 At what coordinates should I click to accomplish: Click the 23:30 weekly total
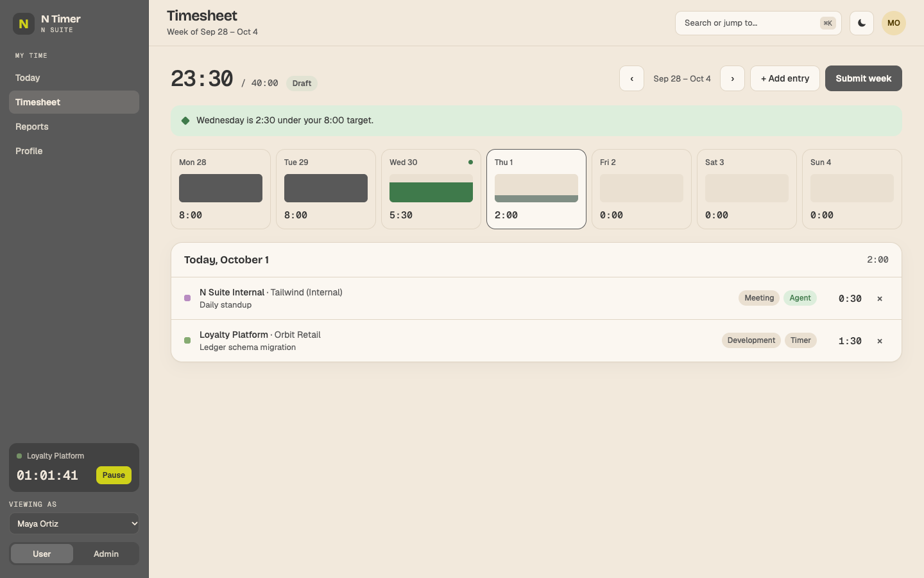(202, 79)
